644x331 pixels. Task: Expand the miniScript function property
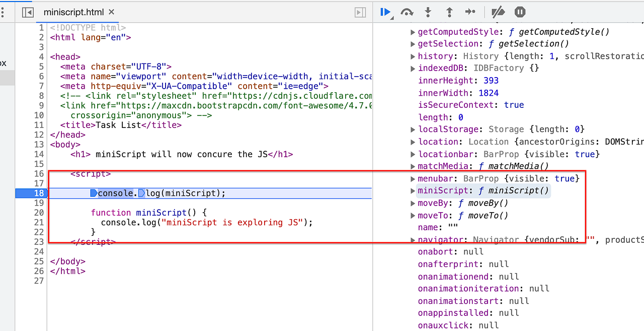coord(413,190)
